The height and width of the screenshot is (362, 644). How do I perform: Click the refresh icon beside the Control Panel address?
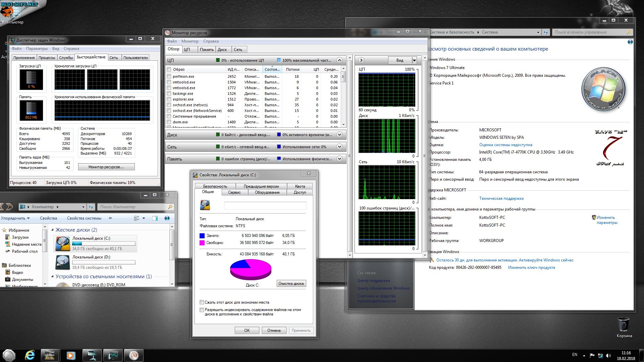tap(546, 32)
